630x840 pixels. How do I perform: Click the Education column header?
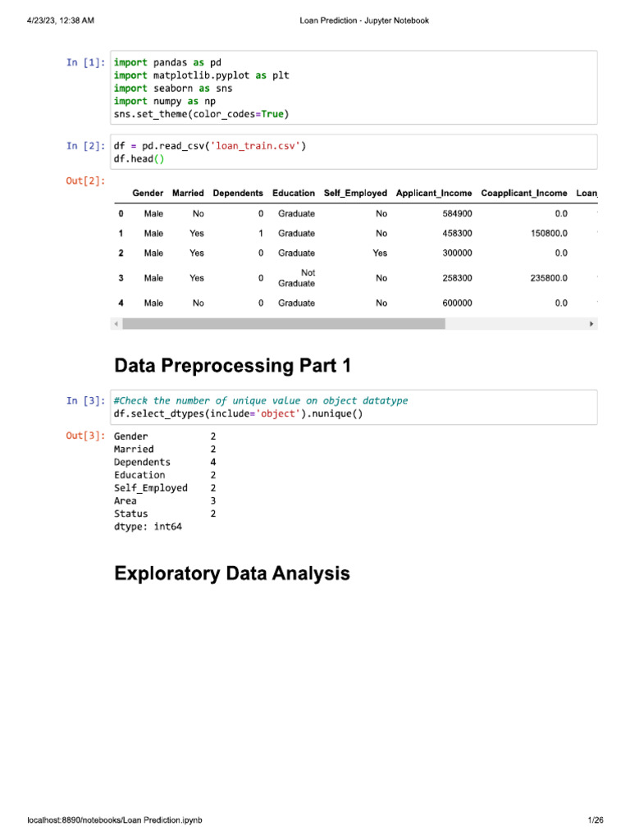(294, 194)
